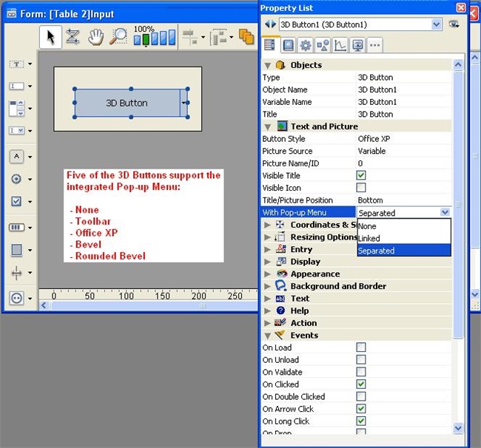Check the On Double Clicked event
The height and width of the screenshot is (448, 481).
pos(361,397)
